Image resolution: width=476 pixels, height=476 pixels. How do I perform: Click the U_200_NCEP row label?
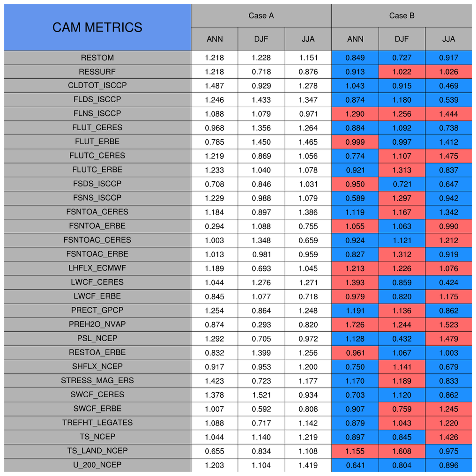(97, 465)
